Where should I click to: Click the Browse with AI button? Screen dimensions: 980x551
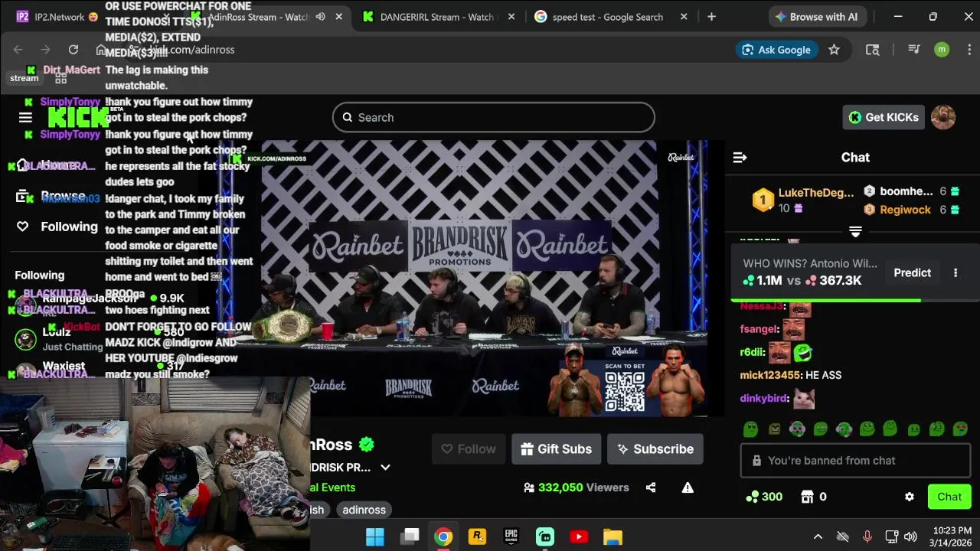click(816, 17)
